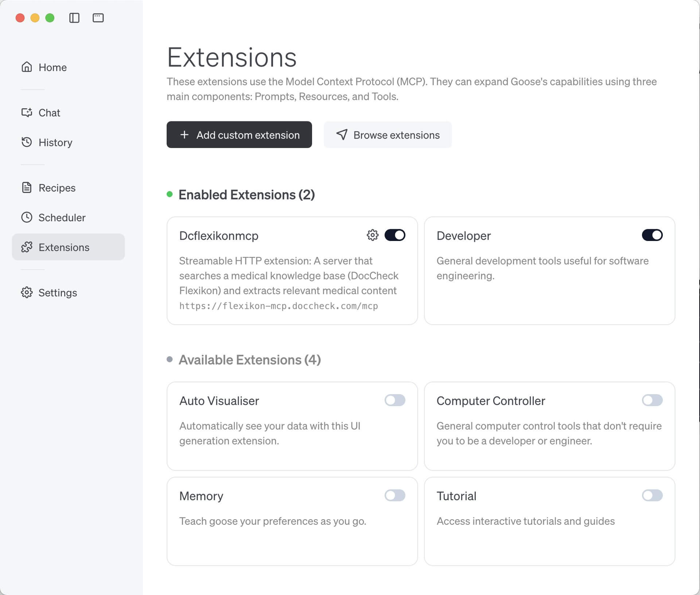Screen dimensions: 700x595
Task: Click the Browse extensions button
Action: [387, 135]
